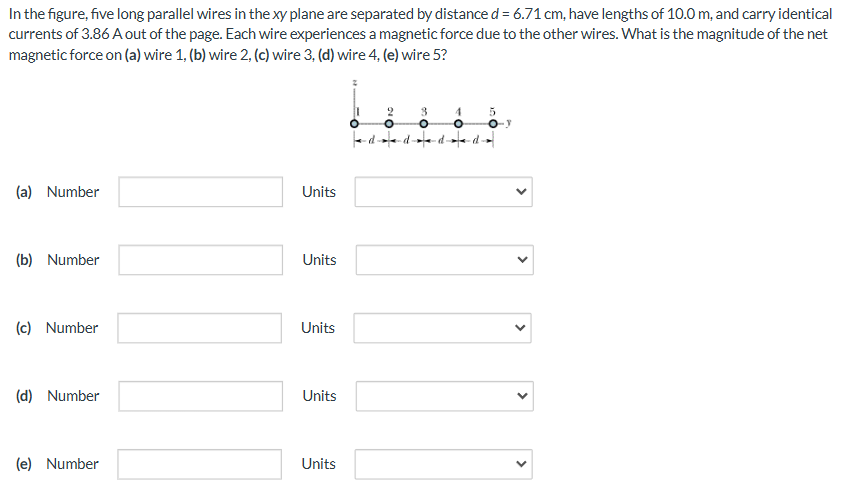Click the Number input field for part (d)
The width and height of the screenshot is (848, 503).
click(x=201, y=396)
